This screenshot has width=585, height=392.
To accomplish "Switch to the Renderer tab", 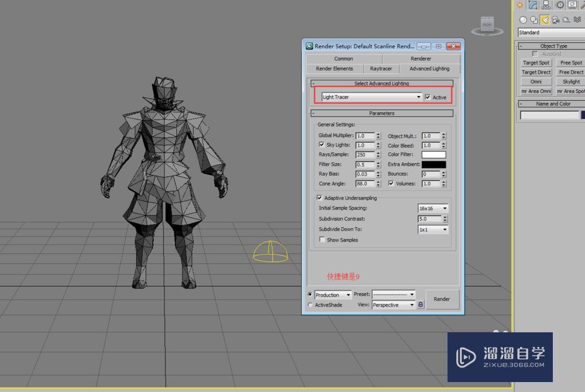I will [x=421, y=59].
